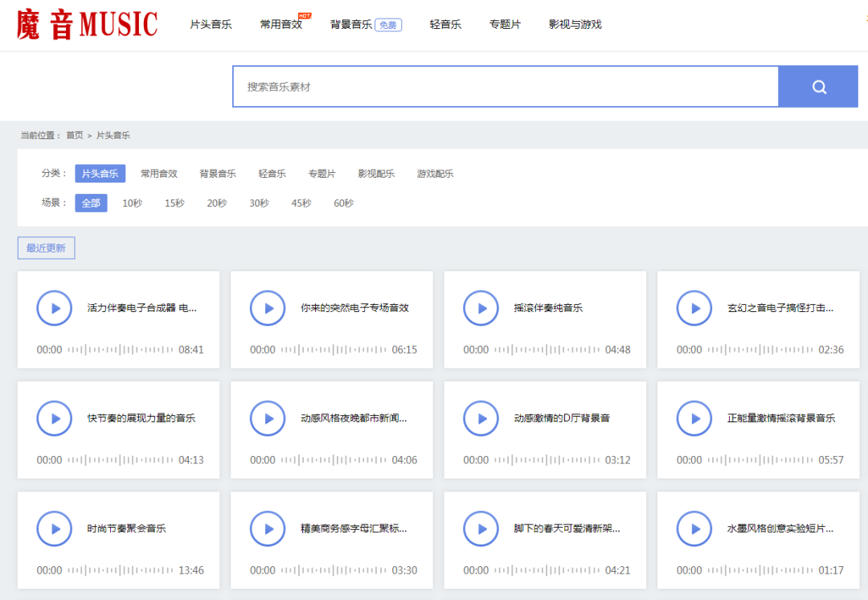
Task: Open 影视与游戏 in top navigation
Action: [x=575, y=24]
